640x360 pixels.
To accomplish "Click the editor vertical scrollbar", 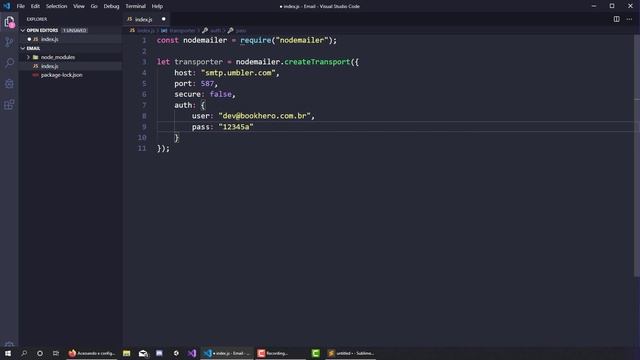I will click(x=637, y=155).
